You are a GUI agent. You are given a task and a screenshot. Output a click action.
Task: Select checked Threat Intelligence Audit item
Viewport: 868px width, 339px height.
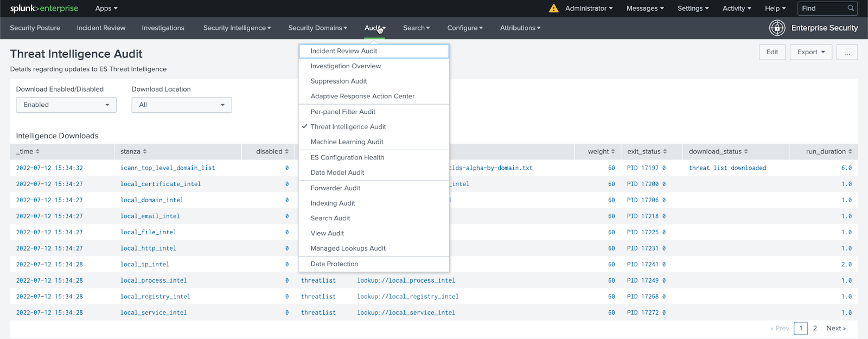[374, 127]
